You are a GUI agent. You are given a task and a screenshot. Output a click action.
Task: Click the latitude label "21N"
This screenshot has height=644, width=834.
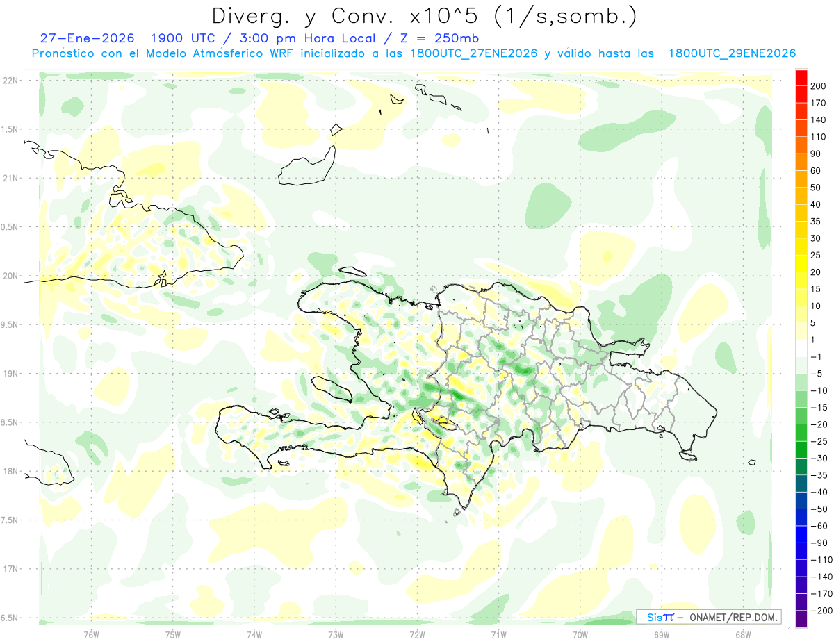click(10, 179)
